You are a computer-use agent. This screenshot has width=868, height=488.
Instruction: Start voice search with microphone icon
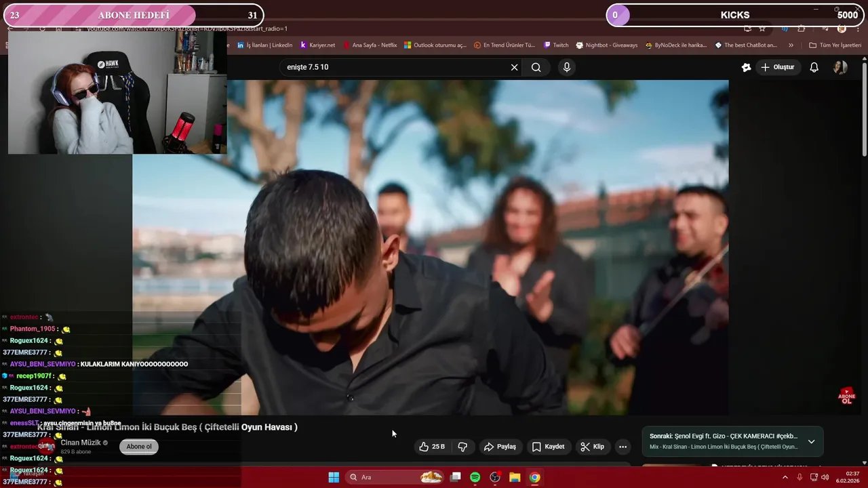point(567,67)
